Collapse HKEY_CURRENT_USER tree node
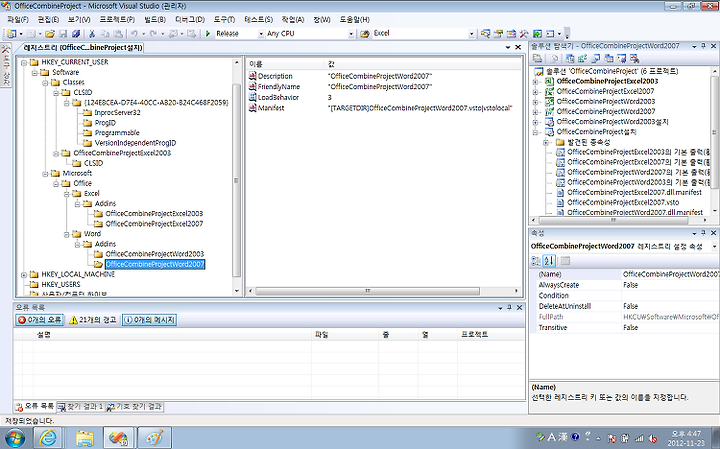This screenshot has height=449, width=720. pyautogui.click(x=24, y=62)
